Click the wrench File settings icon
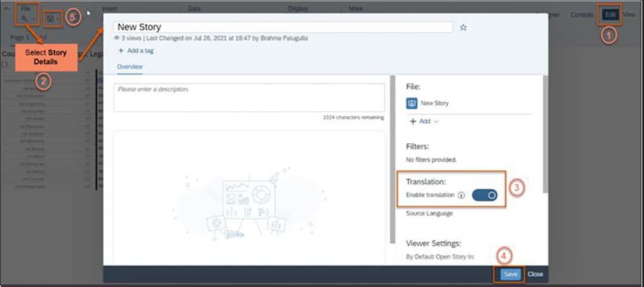The width and height of the screenshot is (644, 287). pos(25,18)
